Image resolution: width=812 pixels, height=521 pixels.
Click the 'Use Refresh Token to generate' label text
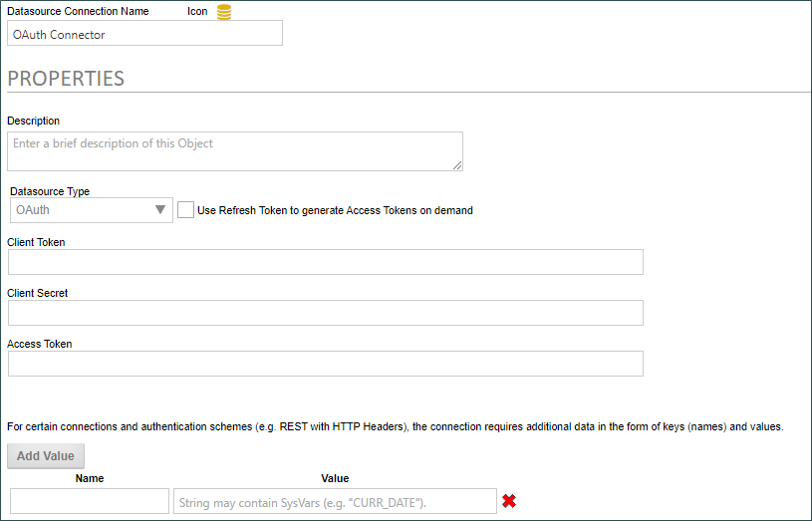click(335, 210)
